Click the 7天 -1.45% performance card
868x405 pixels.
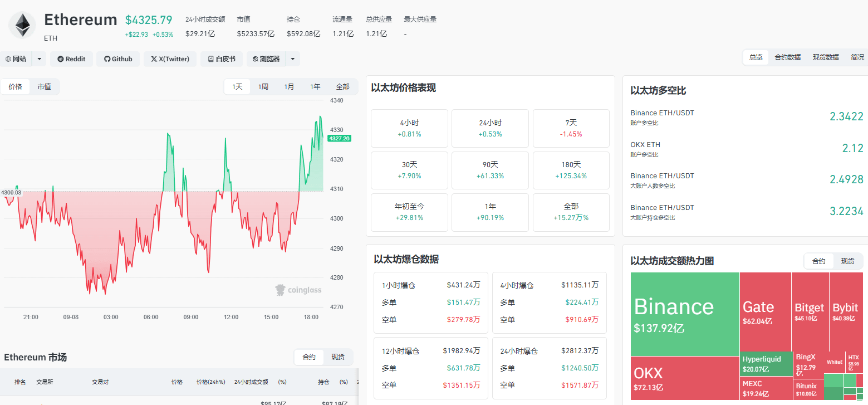(x=571, y=128)
